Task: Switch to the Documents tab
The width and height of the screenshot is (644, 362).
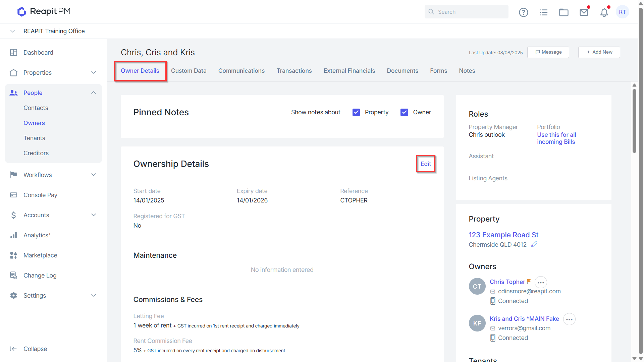Action: [x=402, y=71]
